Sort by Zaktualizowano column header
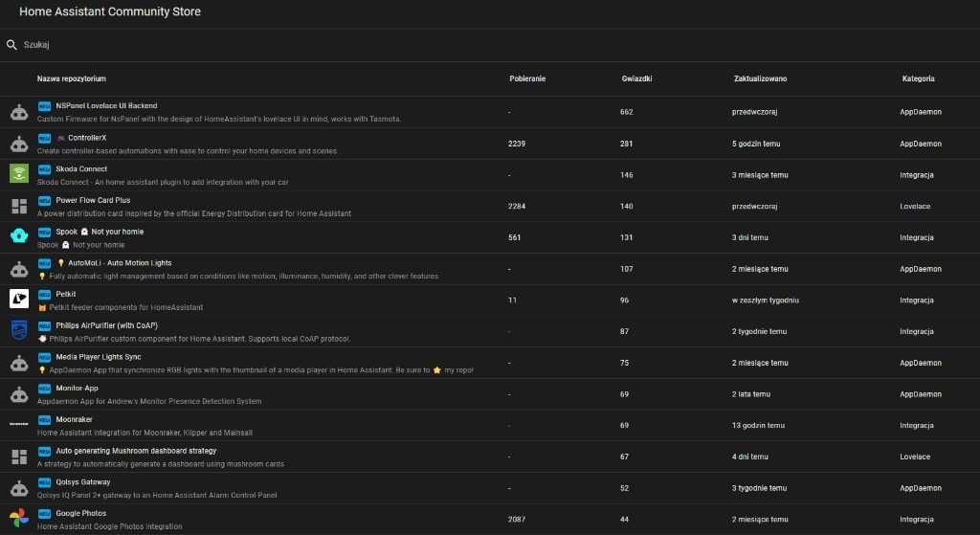Image resolution: width=980 pixels, height=535 pixels. coord(760,78)
